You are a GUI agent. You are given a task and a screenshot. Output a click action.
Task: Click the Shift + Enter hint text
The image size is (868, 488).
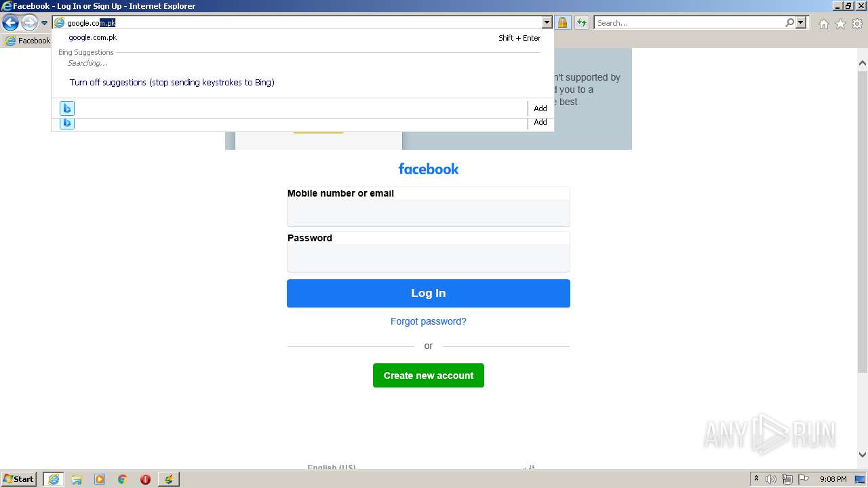519,38
